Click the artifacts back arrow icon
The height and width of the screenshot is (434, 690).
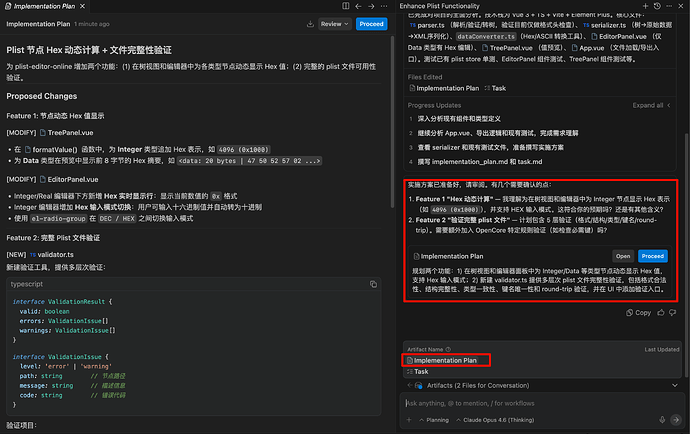point(410,385)
